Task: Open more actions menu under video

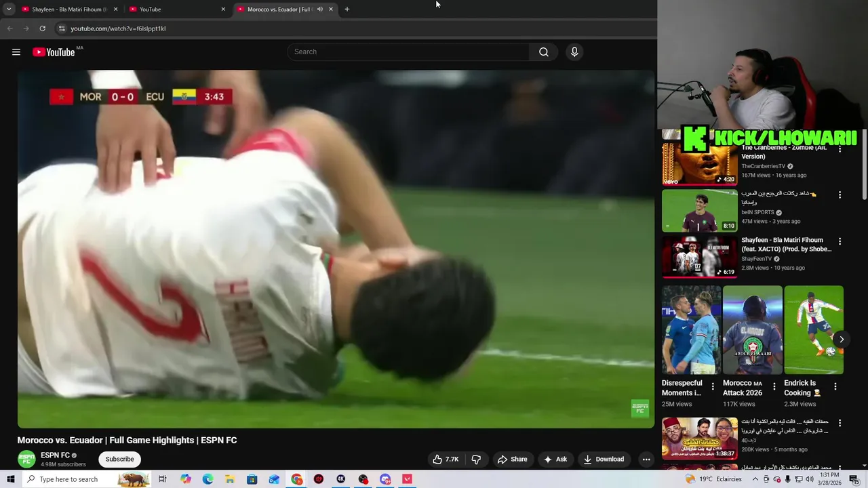Action: 646,460
